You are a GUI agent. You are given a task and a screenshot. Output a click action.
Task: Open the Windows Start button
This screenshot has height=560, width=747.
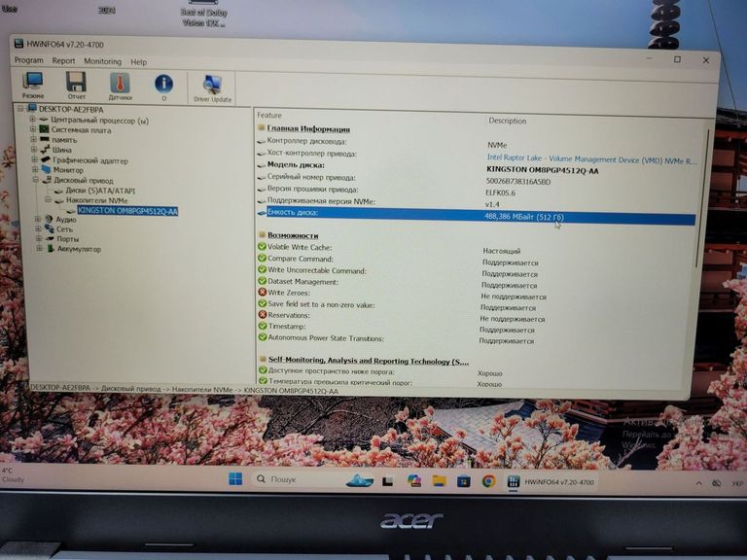[235, 478]
